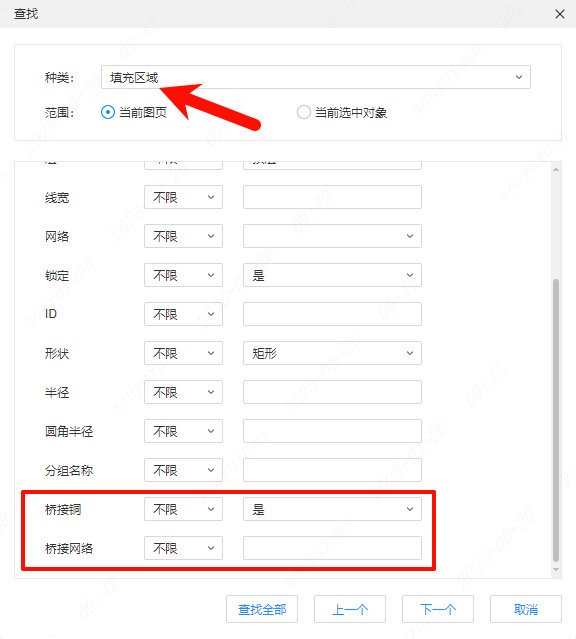
Task: Click the scrollbar up arrow
Action: [556, 169]
